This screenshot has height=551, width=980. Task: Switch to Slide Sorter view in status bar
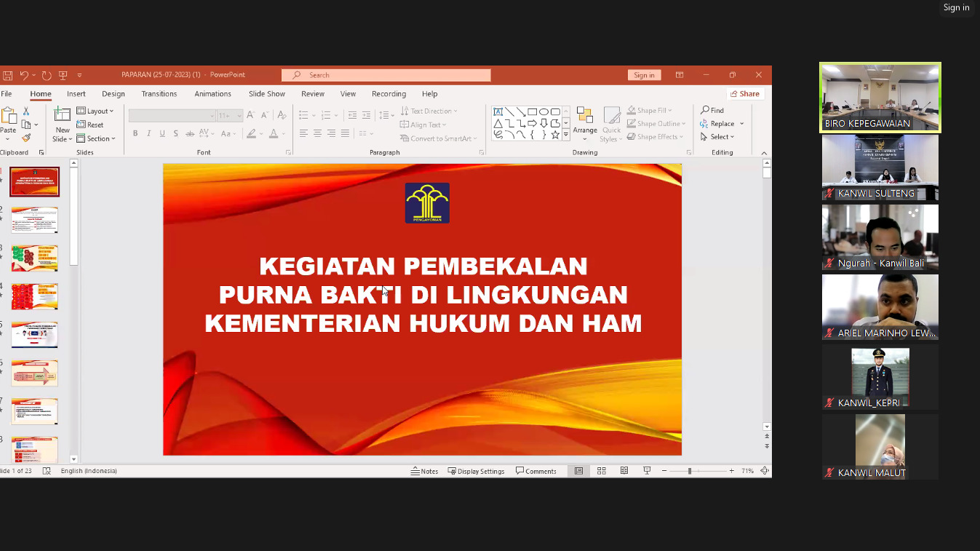601,471
